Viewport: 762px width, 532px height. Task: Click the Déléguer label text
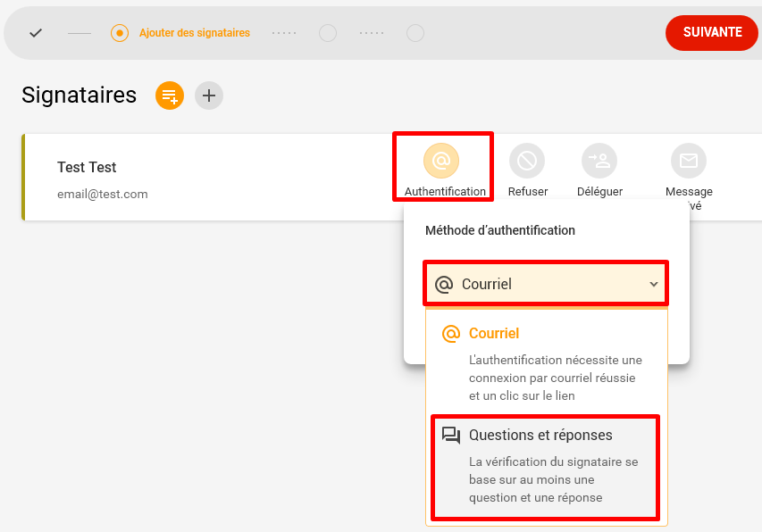tap(599, 191)
